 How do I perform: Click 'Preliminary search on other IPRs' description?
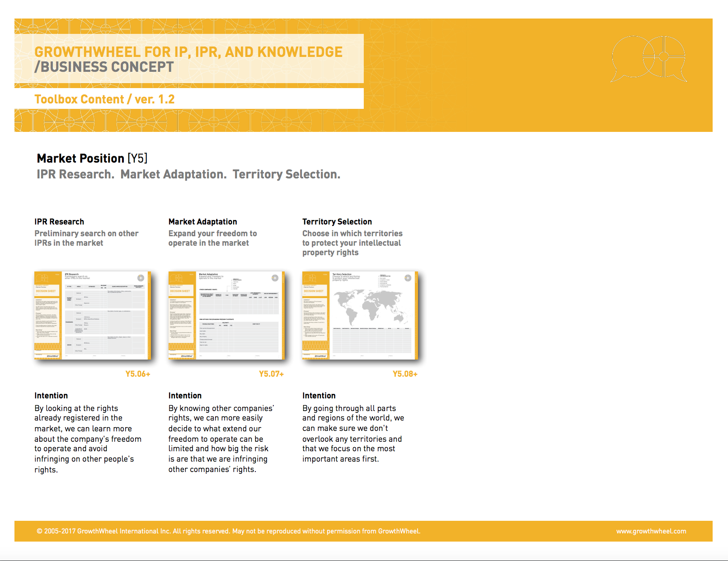(x=86, y=238)
